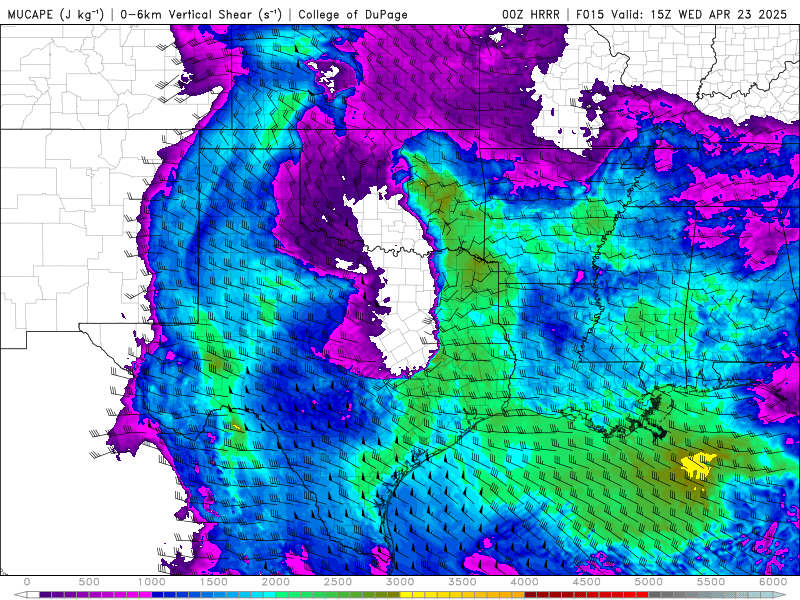The image size is (800, 600).
Task: Pick the red colorbar swatch under 5000
Action: pyautogui.click(x=643, y=595)
